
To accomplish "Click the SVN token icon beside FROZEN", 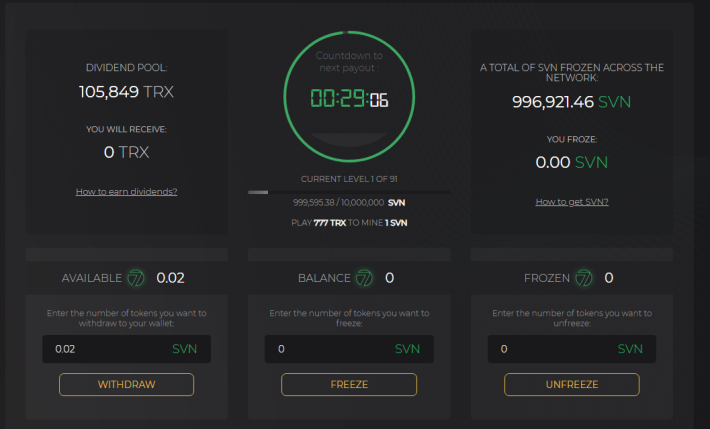I will [x=584, y=278].
